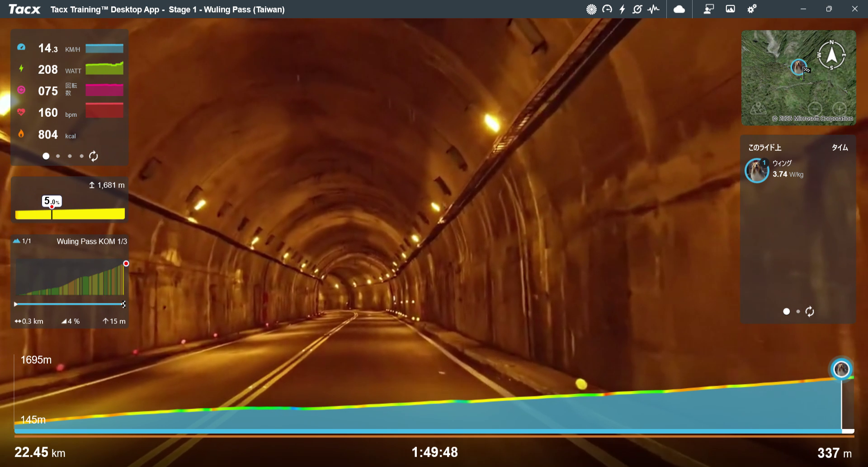The width and height of the screenshot is (868, 467).
Task: Toggle auto-rotate in the leaderboard panel
Action: pos(810,311)
